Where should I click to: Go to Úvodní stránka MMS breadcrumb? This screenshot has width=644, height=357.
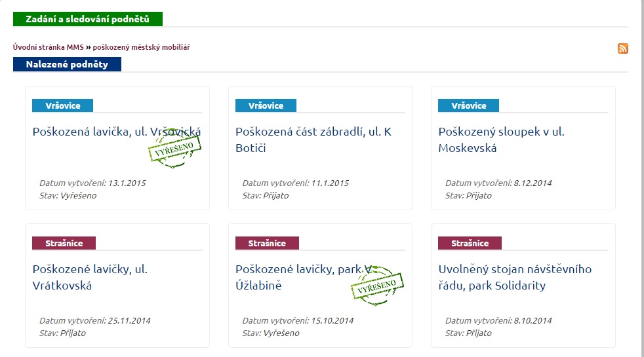pos(49,47)
